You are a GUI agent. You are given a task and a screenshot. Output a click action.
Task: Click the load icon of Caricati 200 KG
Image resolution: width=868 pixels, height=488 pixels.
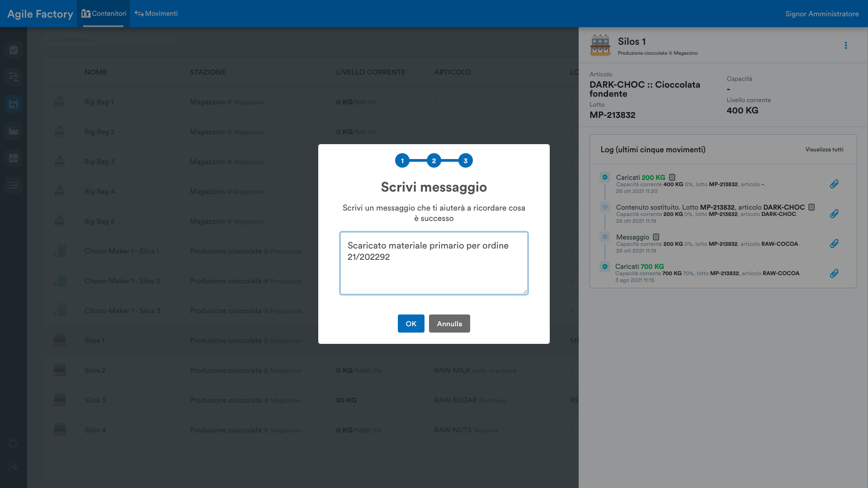pyautogui.click(x=605, y=177)
